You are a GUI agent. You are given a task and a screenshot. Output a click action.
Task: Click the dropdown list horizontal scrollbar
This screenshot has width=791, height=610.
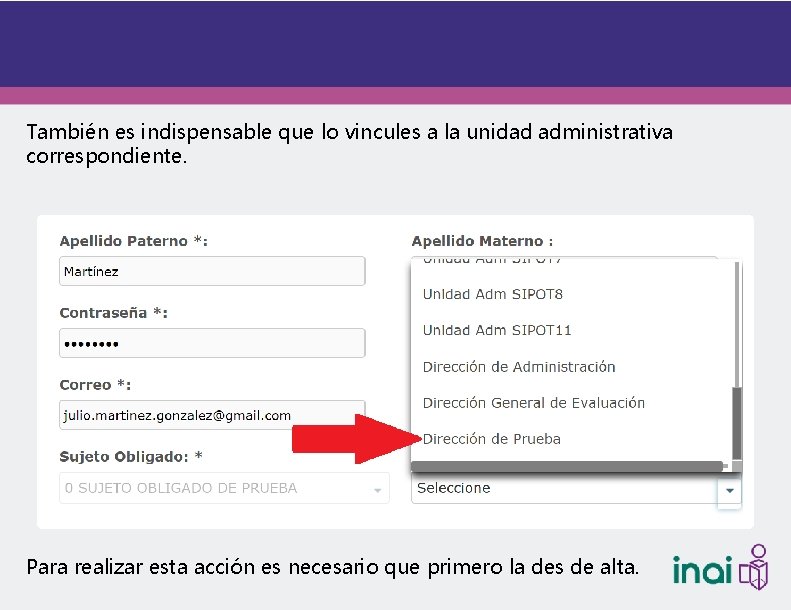(x=569, y=467)
